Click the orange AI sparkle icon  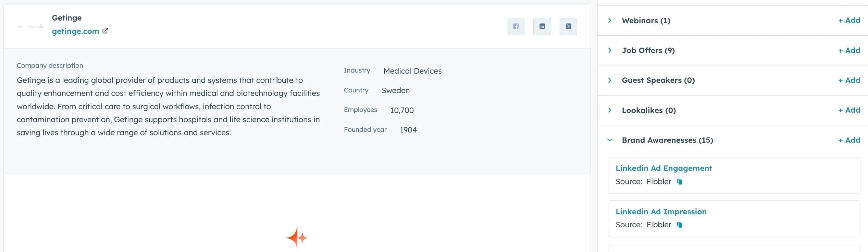point(297,237)
